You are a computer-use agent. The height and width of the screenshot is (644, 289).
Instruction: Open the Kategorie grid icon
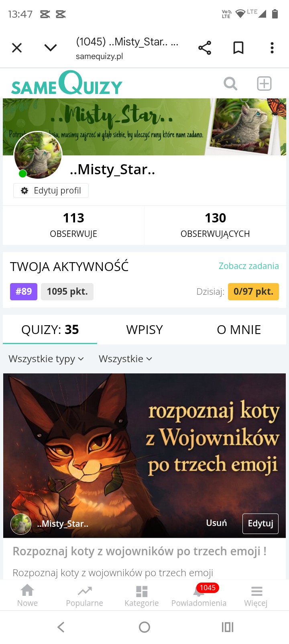142,595
